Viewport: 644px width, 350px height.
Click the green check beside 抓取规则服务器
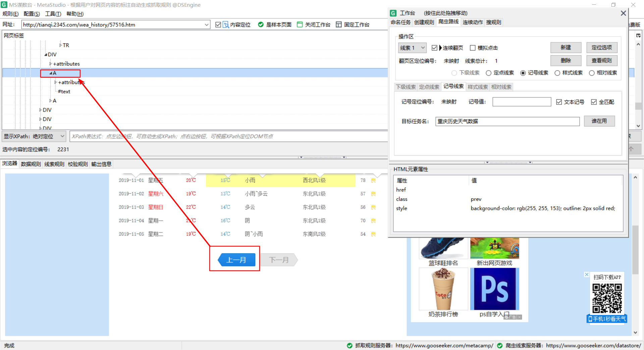(350, 345)
